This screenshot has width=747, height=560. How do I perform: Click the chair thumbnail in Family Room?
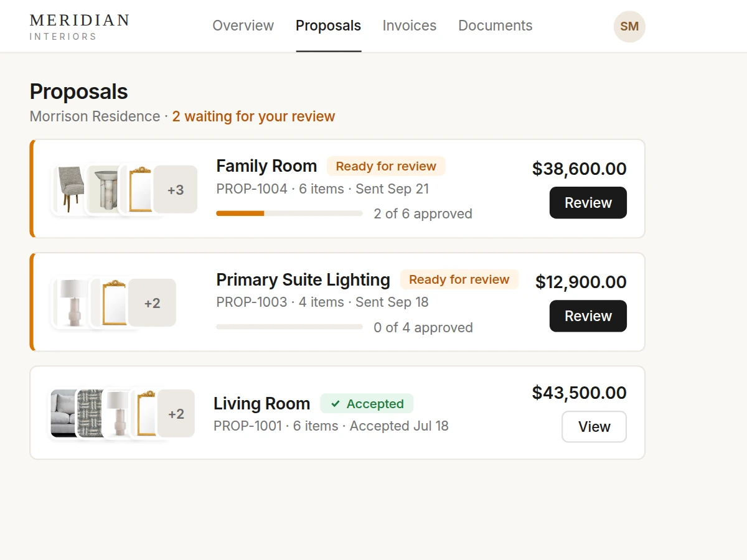click(68, 190)
